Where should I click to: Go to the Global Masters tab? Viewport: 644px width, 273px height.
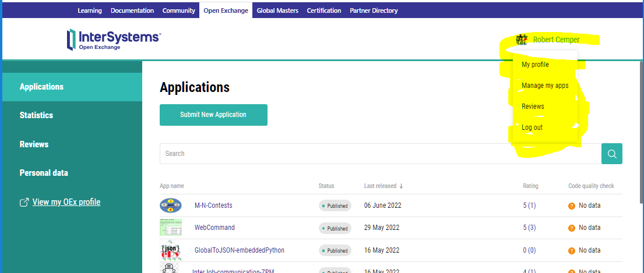click(277, 10)
